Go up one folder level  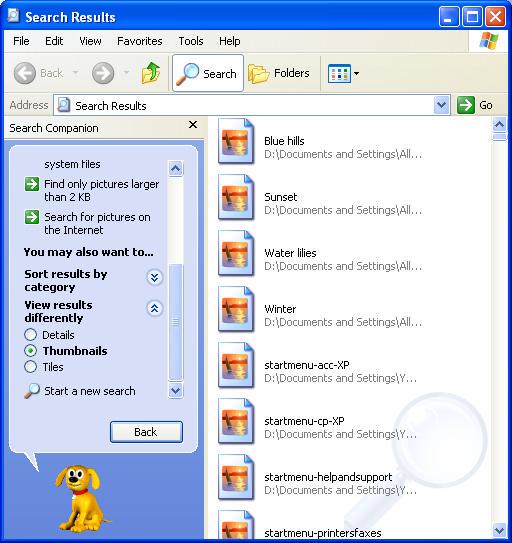click(x=151, y=73)
